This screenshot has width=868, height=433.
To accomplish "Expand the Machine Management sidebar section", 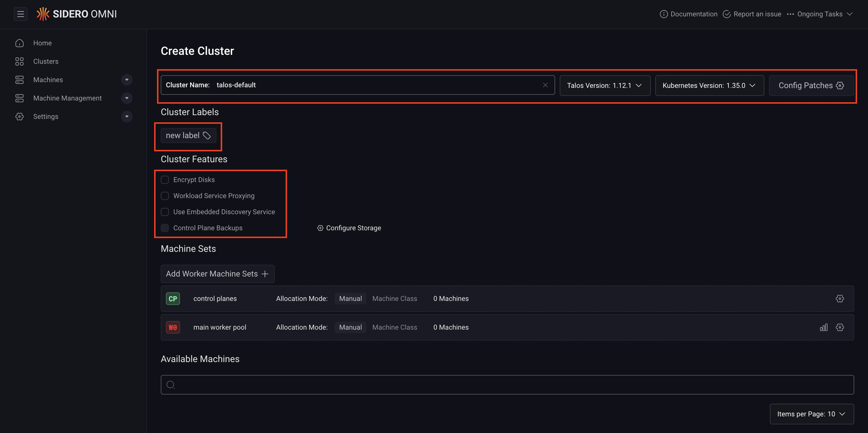I will click(x=127, y=98).
